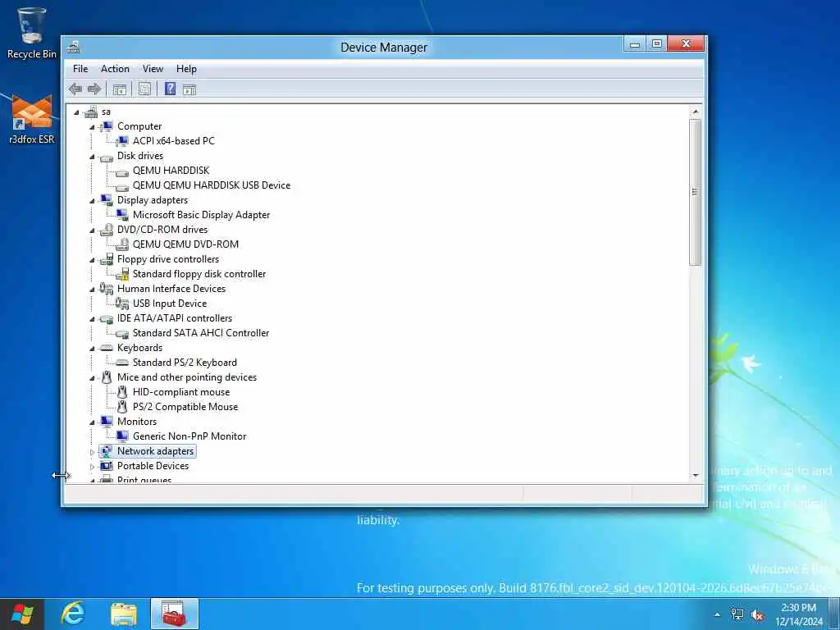This screenshot has width=840, height=630.
Task: Click the USB Input Device icon
Action: 122,304
